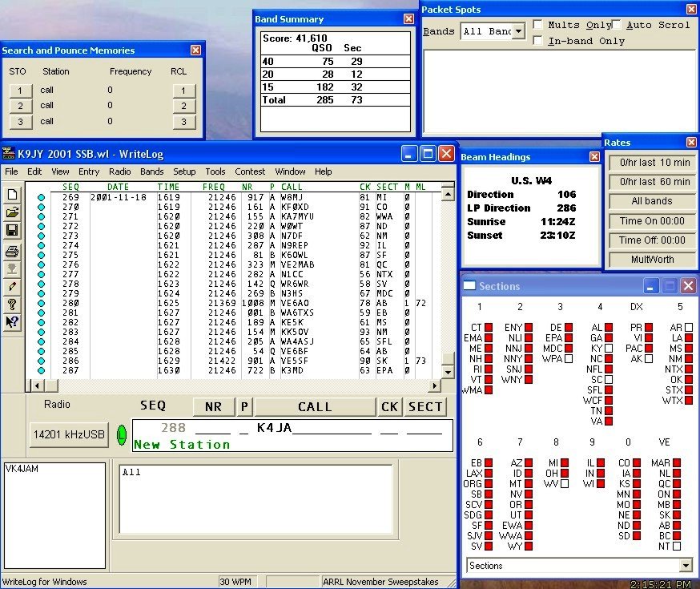Open the Bands dropdown in Packet Spots

tap(518, 32)
